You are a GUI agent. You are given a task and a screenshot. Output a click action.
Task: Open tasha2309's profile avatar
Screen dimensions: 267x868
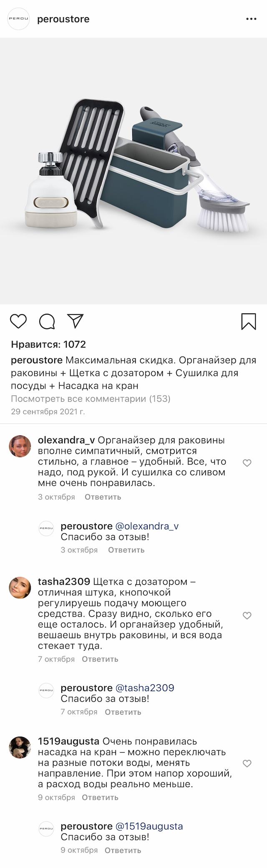[x=20, y=588]
